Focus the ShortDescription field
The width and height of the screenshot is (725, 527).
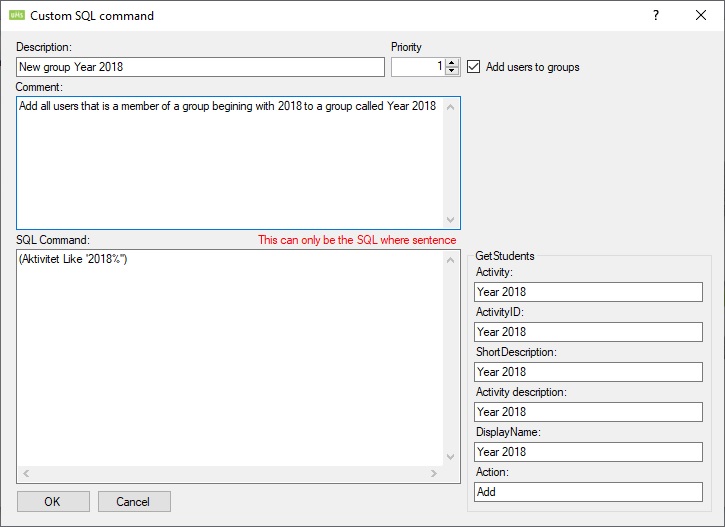(588, 372)
